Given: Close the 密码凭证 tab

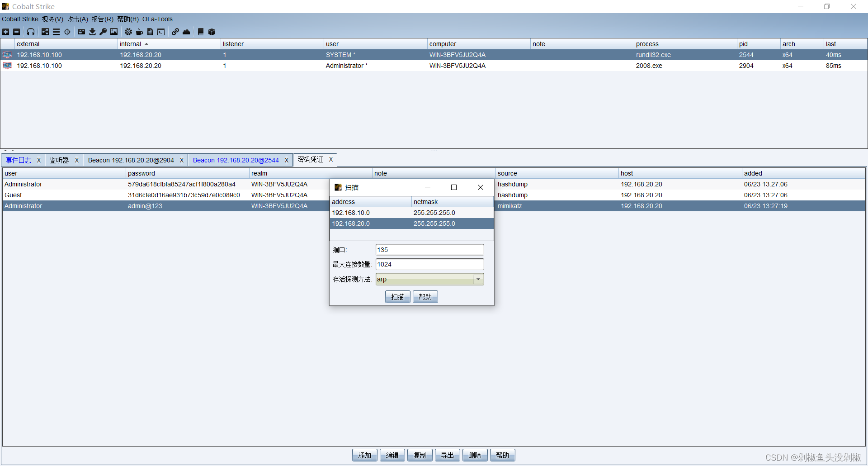Looking at the screenshot, I should (331, 159).
